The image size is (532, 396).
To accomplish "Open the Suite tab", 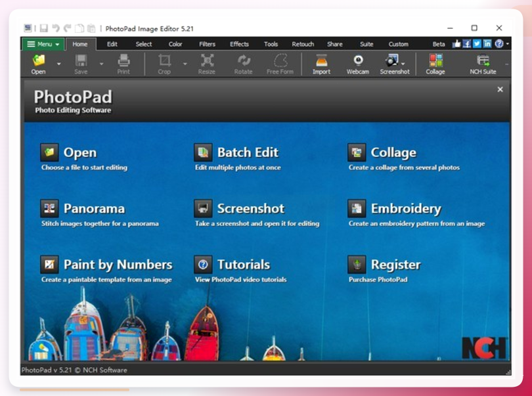I will (x=366, y=44).
